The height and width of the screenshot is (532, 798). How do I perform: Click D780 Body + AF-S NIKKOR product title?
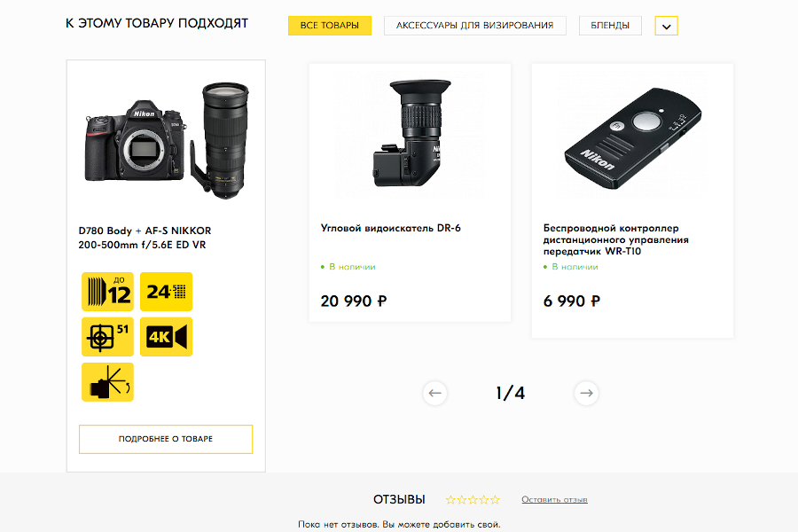point(145,238)
